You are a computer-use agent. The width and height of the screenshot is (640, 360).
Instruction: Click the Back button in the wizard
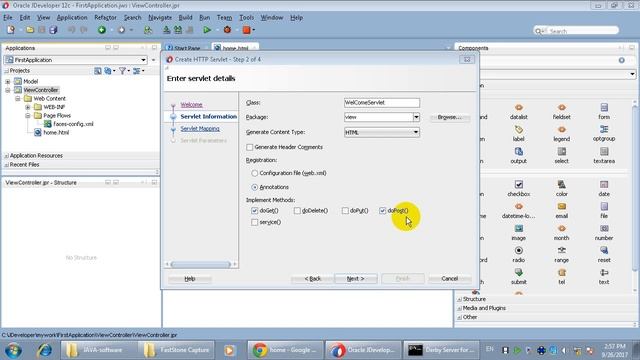pyautogui.click(x=313, y=279)
